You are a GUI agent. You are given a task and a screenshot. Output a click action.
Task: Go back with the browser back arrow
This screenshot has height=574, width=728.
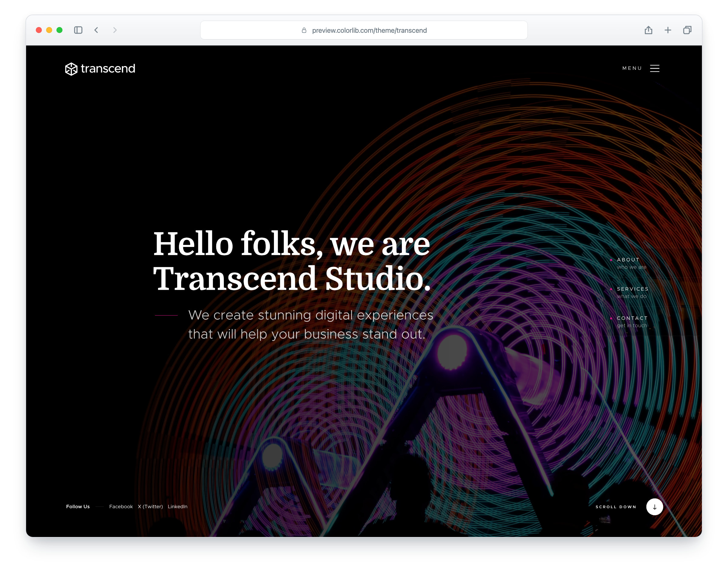[x=96, y=30]
